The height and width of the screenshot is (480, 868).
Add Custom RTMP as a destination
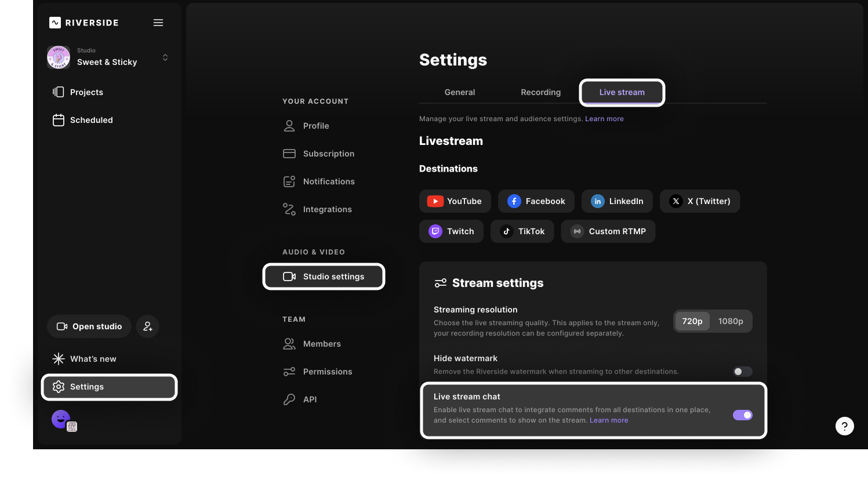(x=608, y=231)
